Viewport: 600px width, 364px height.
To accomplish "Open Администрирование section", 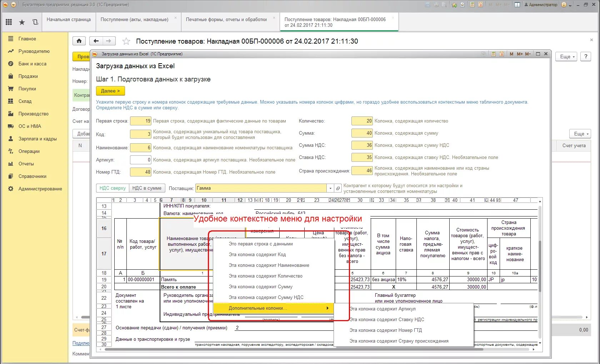I will 40,189.
